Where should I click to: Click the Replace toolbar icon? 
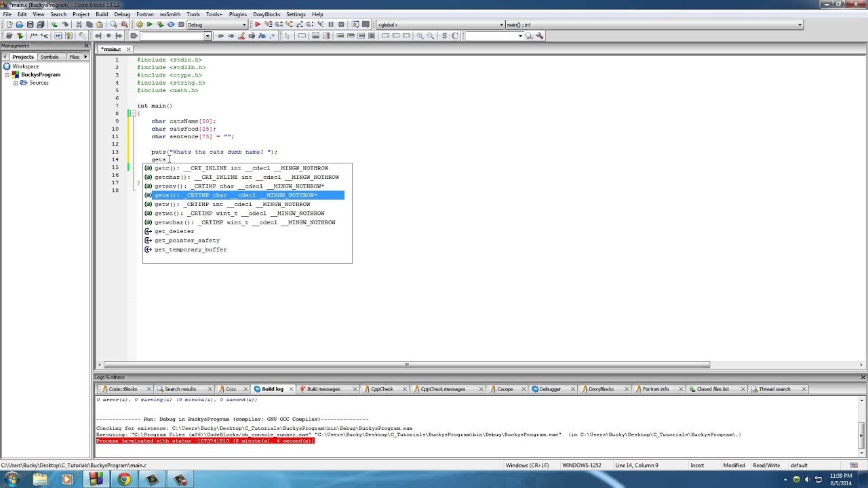tap(124, 24)
